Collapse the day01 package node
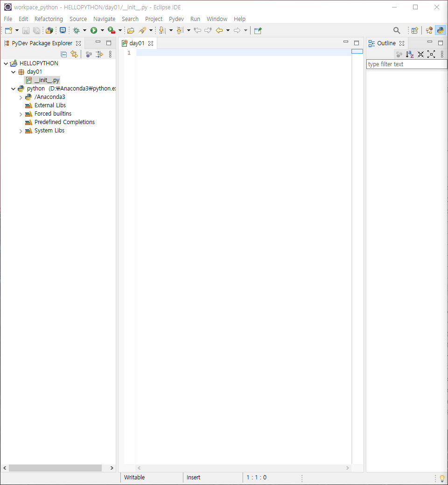 coord(14,72)
